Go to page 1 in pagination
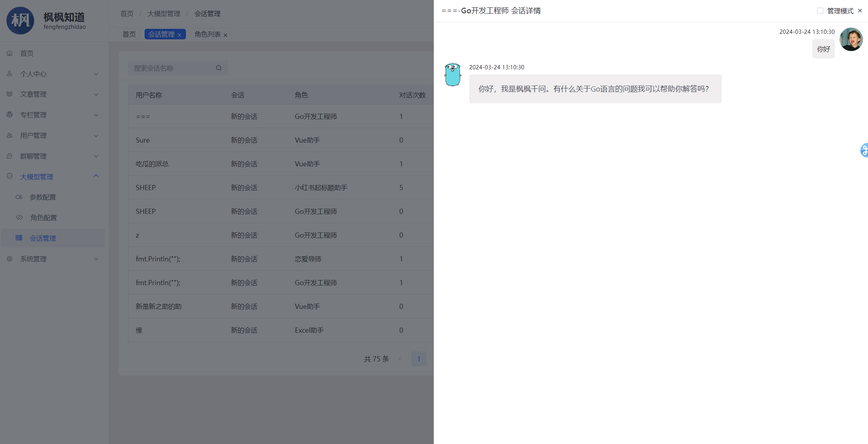Screen dimensions: 868x444 [x=419, y=359]
